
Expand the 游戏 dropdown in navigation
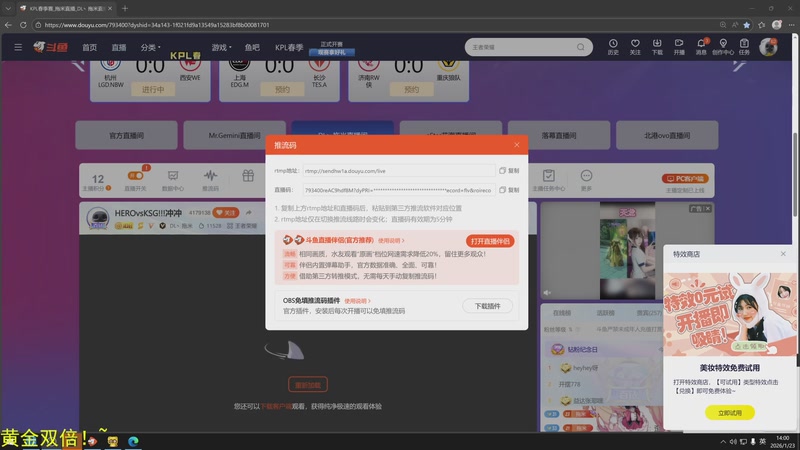point(221,47)
